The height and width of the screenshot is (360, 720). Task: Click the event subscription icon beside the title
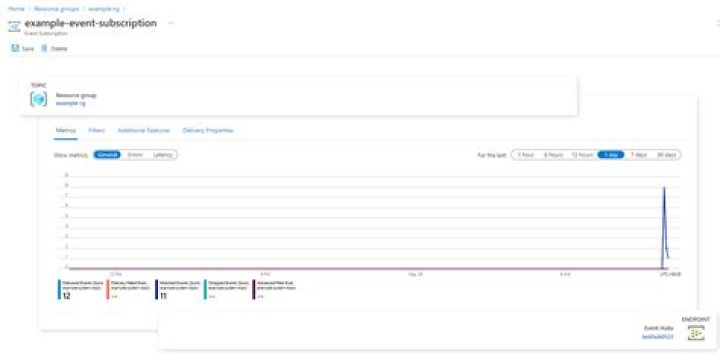(x=14, y=27)
